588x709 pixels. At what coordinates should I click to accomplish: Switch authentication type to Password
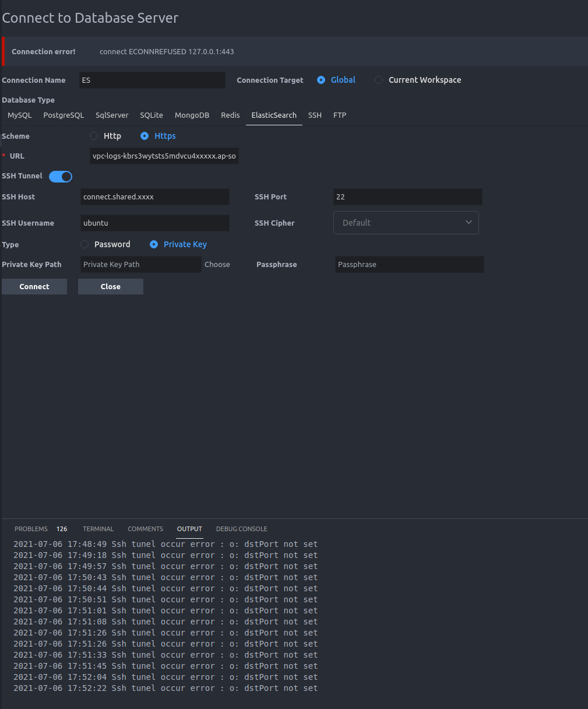pyautogui.click(x=84, y=244)
